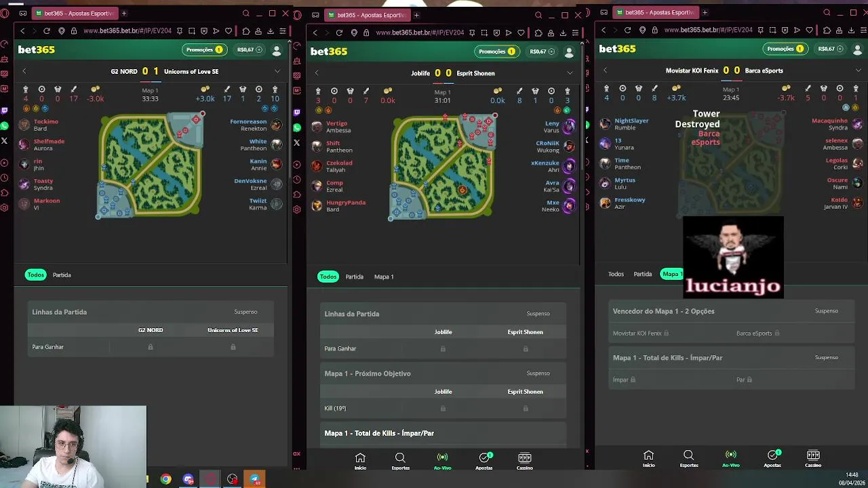Open Apostas icon in Joblife window
Screen dimensions: 868x488
click(484, 461)
